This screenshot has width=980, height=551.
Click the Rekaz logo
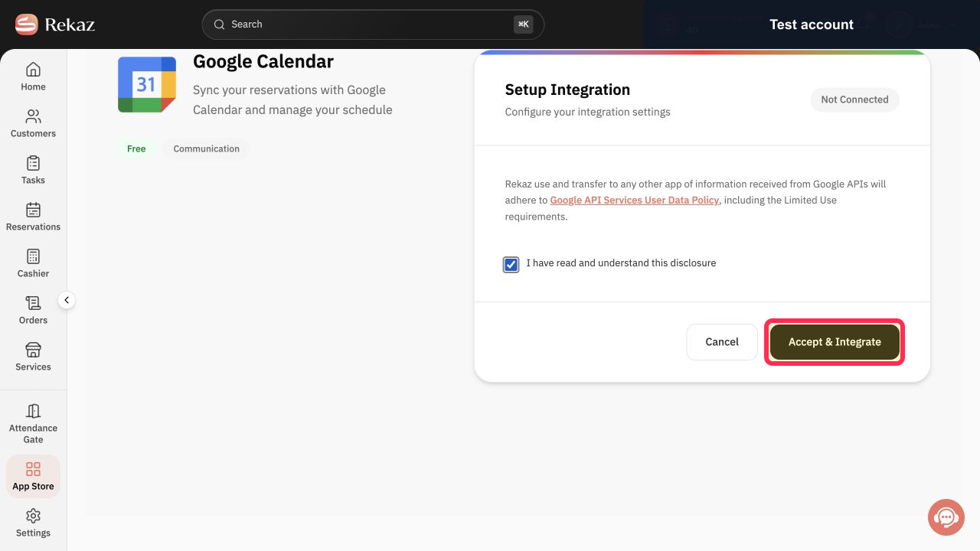(x=54, y=24)
